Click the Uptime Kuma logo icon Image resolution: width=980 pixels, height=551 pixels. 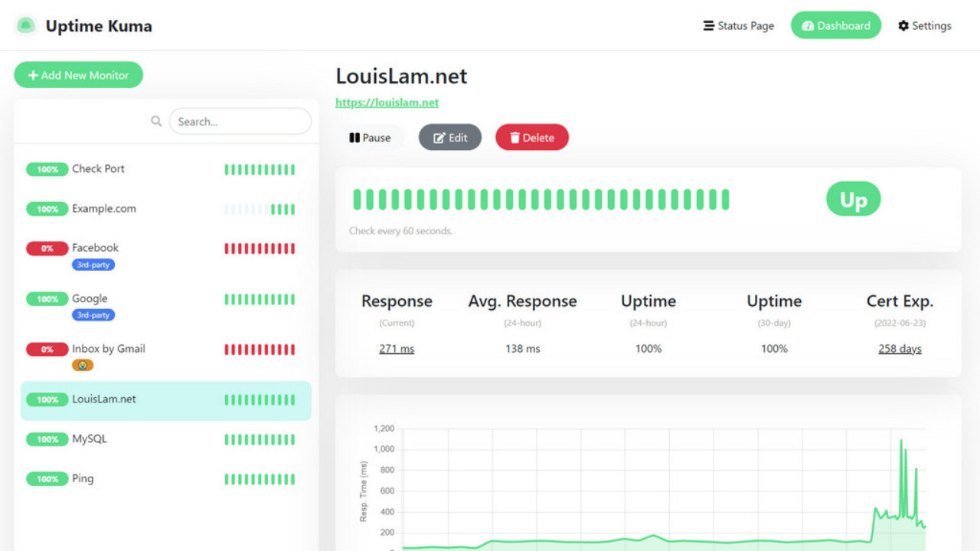(25, 24)
